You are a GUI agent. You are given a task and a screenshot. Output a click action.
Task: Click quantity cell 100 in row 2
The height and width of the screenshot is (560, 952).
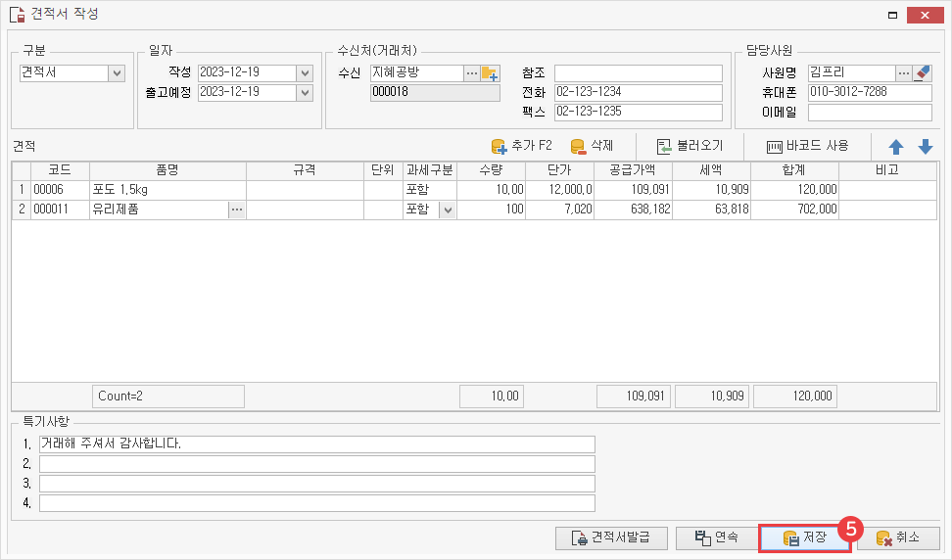pos(491,210)
